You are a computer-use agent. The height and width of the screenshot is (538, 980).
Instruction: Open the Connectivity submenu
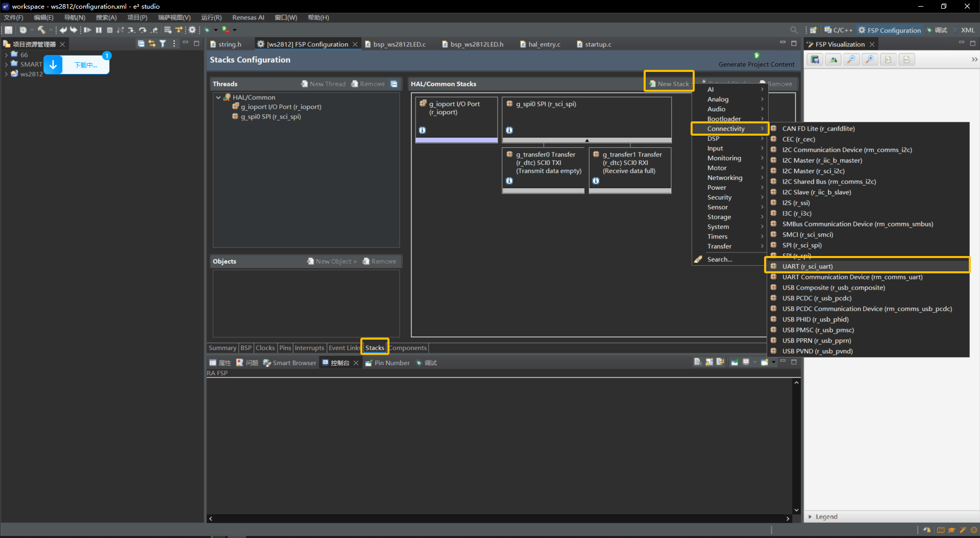tap(730, 129)
